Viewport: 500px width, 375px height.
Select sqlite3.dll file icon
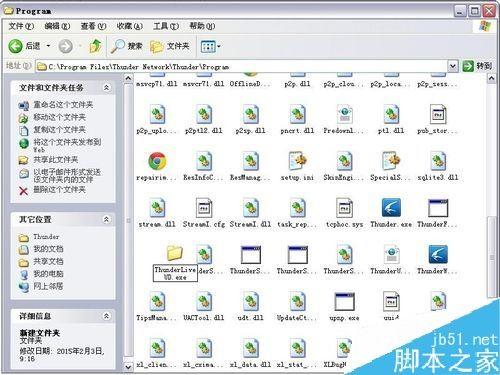438,161
